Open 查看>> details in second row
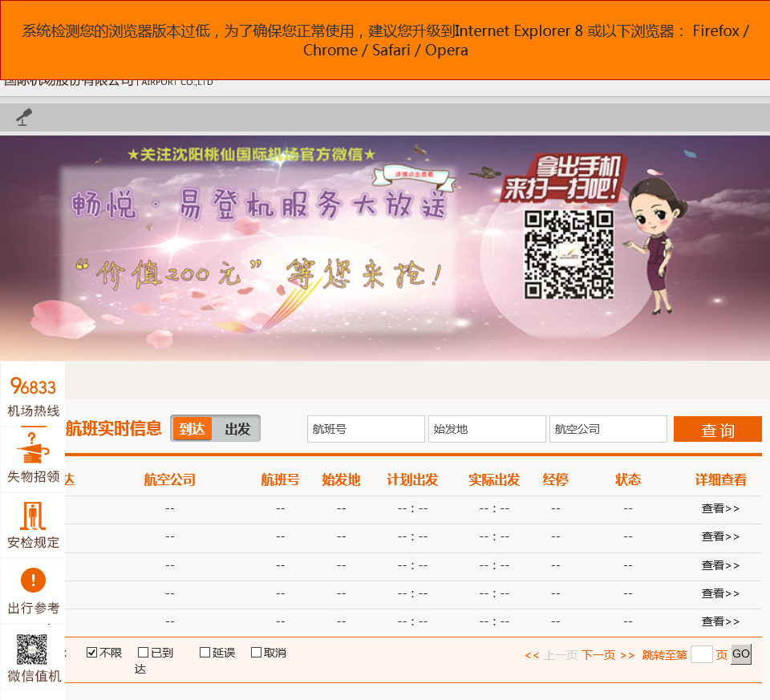 coord(720,536)
